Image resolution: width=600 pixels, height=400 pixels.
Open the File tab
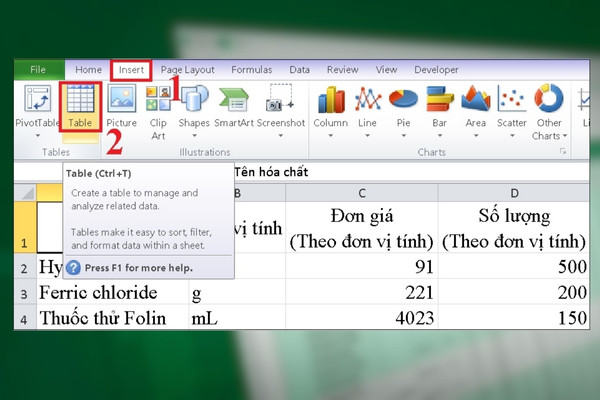tap(39, 70)
